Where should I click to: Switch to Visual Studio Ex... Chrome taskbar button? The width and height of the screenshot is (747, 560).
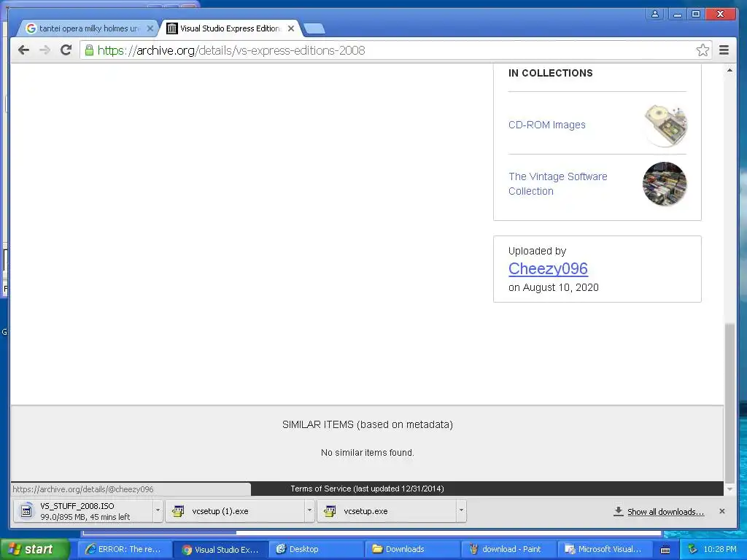220,550
